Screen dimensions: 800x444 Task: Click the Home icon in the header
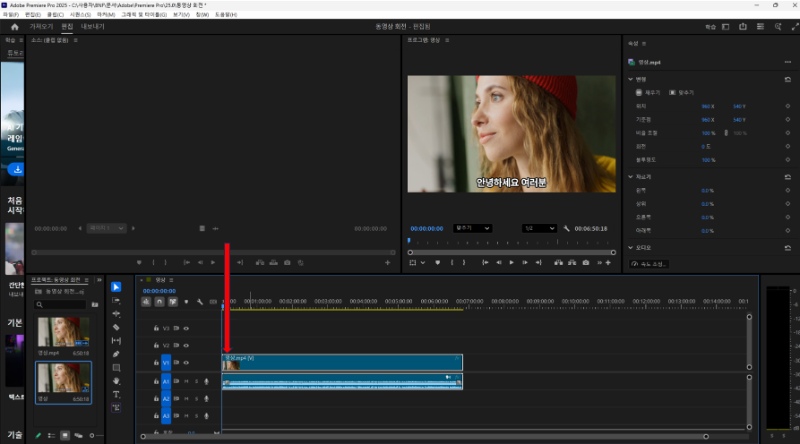[x=14, y=27]
